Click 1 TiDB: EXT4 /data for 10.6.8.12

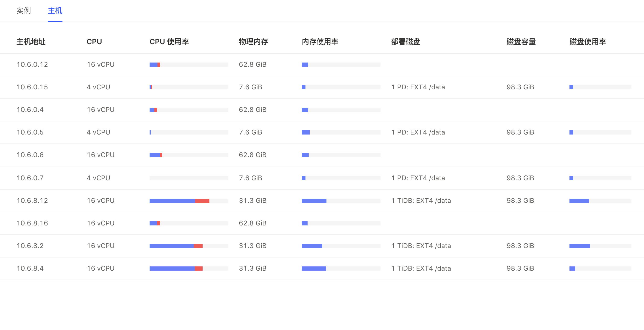421,201
